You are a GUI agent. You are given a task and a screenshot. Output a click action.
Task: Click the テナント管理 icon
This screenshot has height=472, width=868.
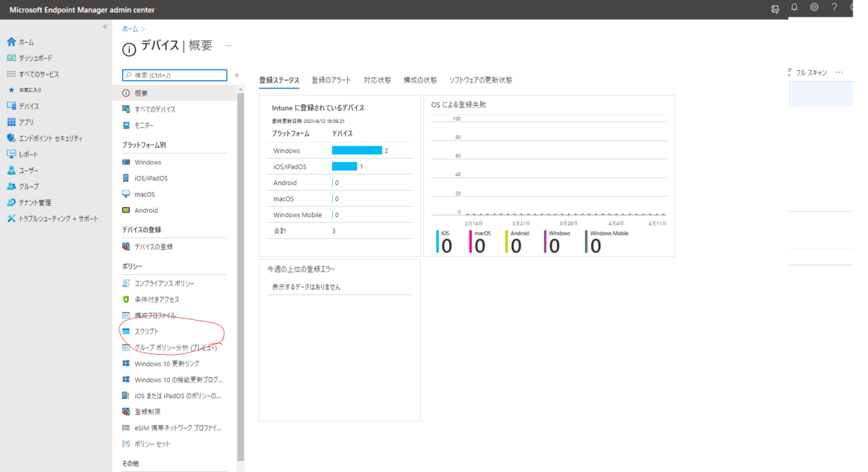tap(11, 203)
